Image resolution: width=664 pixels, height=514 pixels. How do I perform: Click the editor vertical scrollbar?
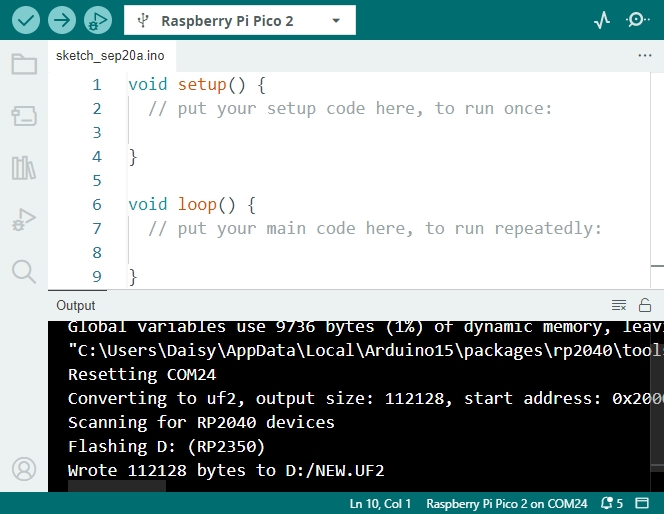coord(657,180)
